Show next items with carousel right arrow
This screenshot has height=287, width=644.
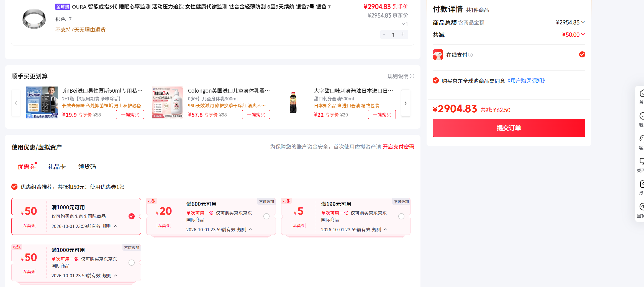406,103
